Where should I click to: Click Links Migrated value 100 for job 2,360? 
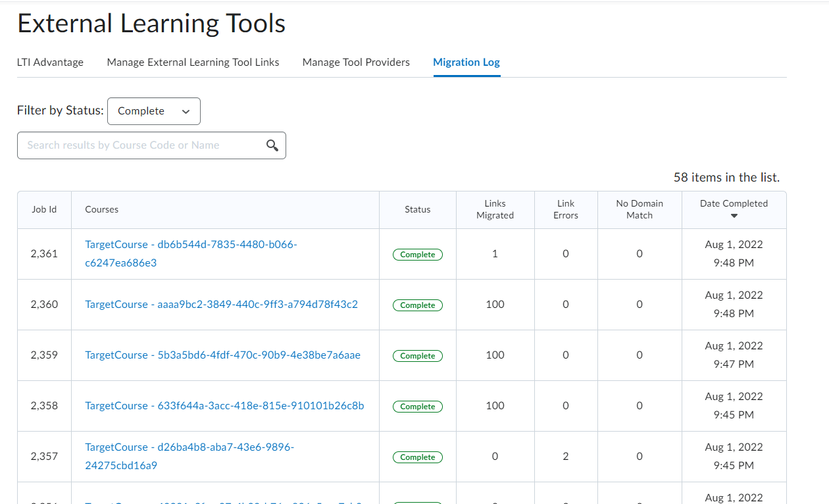pos(495,305)
